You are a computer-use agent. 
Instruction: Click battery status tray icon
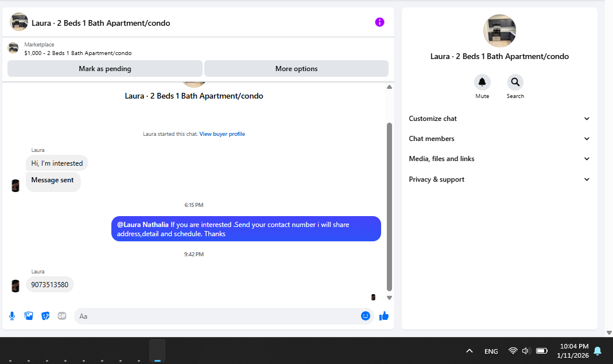click(x=541, y=351)
